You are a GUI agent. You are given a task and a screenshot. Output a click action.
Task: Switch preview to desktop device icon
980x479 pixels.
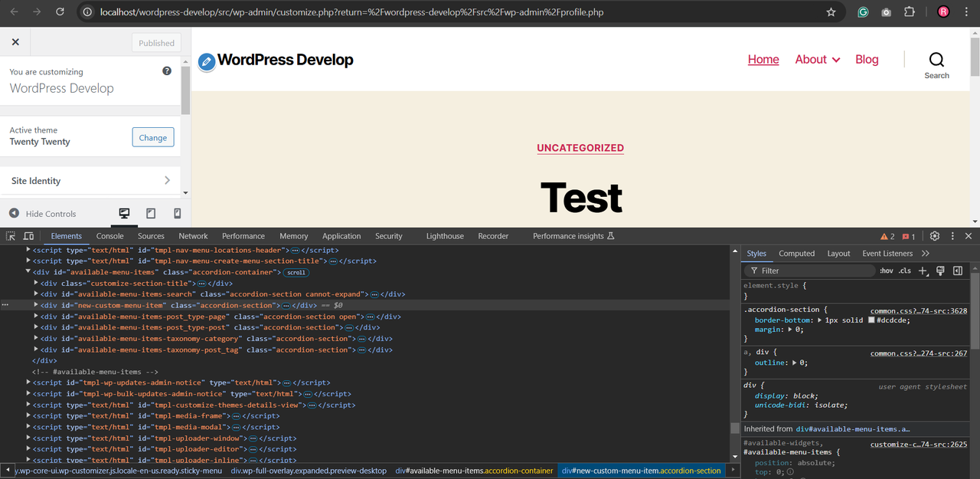pos(124,213)
